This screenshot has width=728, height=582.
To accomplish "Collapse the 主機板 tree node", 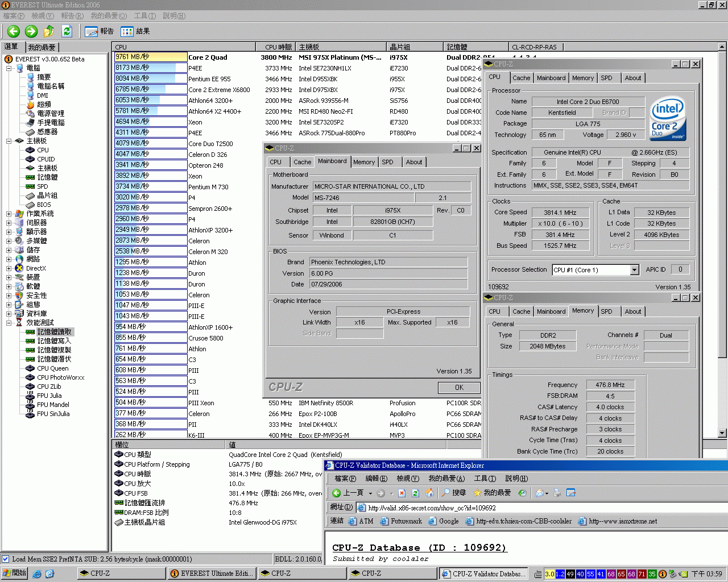I will pyautogui.click(x=9, y=141).
